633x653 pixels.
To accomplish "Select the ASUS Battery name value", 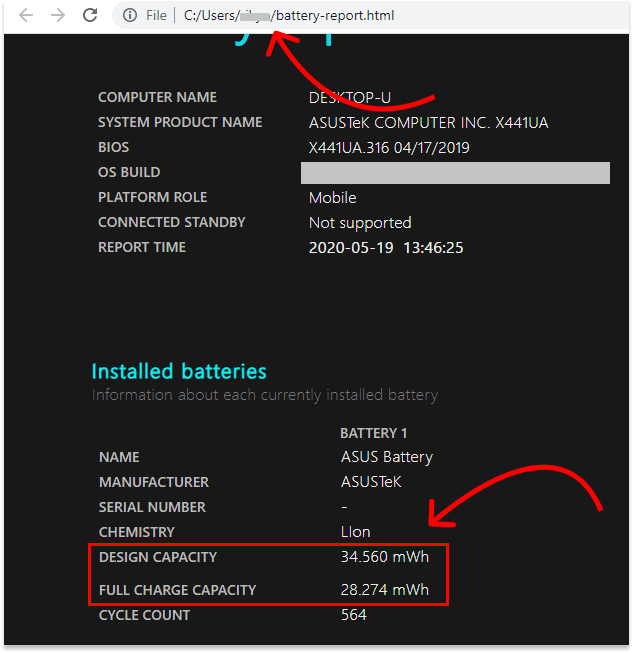I will pos(387,458).
